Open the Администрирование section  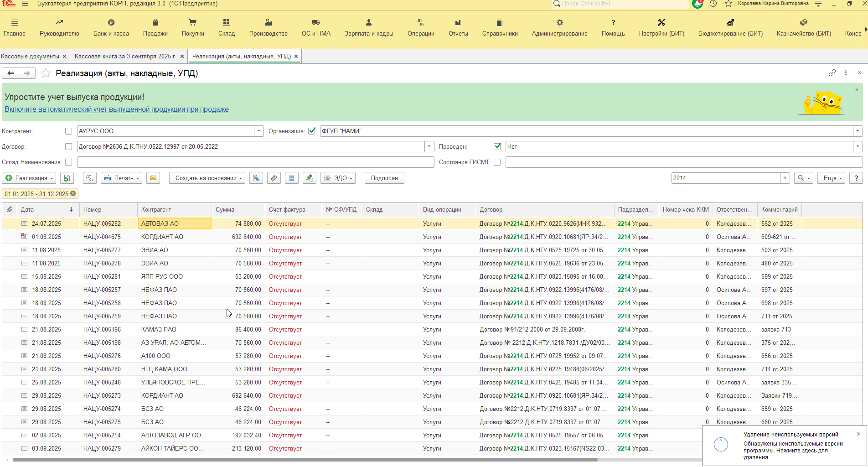pos(560,28)
